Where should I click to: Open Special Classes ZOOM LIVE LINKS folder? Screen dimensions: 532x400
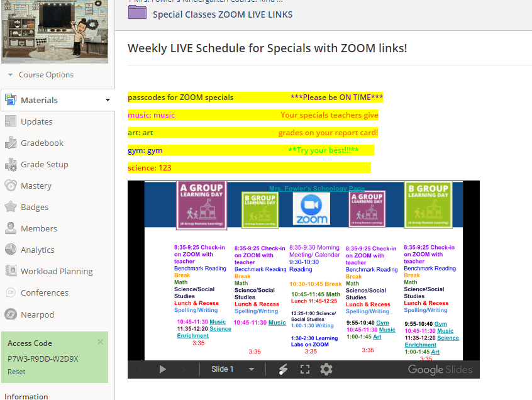222,14
